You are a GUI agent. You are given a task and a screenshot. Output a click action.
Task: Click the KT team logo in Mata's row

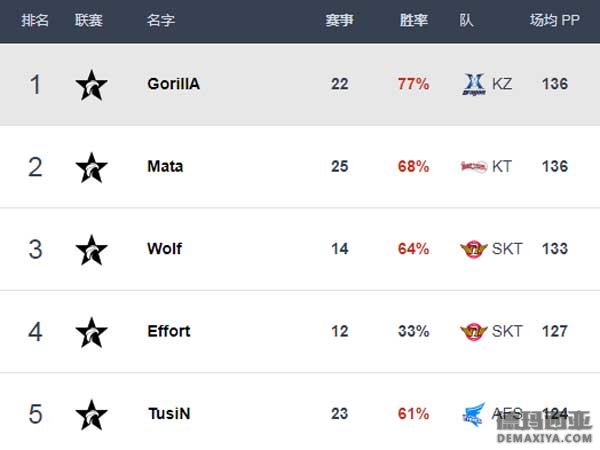[474, 166]
